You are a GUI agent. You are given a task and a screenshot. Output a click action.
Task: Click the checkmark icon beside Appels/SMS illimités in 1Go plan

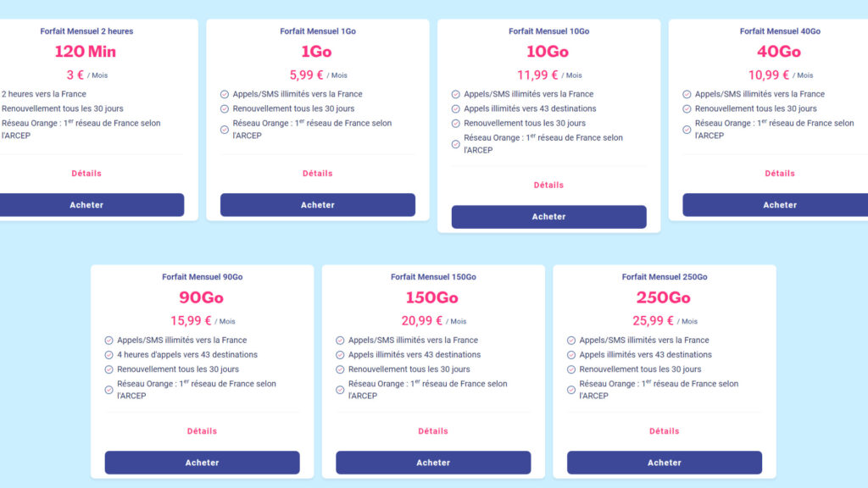point(224,94)
